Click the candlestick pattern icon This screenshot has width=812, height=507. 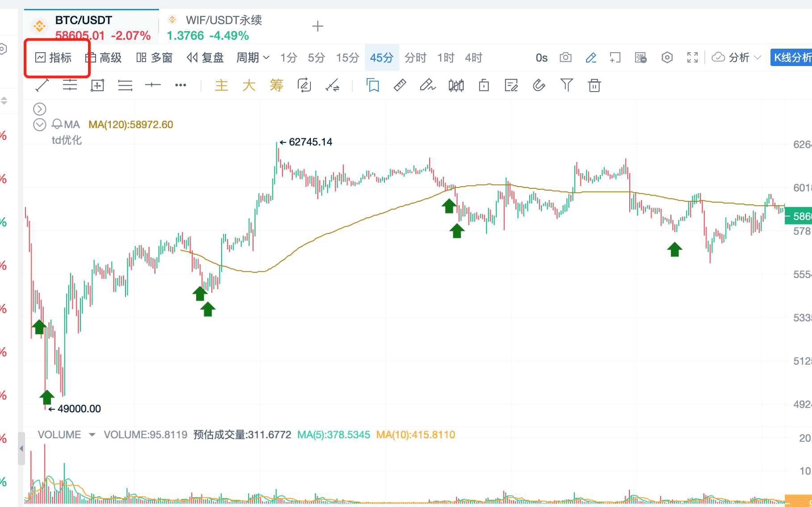coord(456,85)
